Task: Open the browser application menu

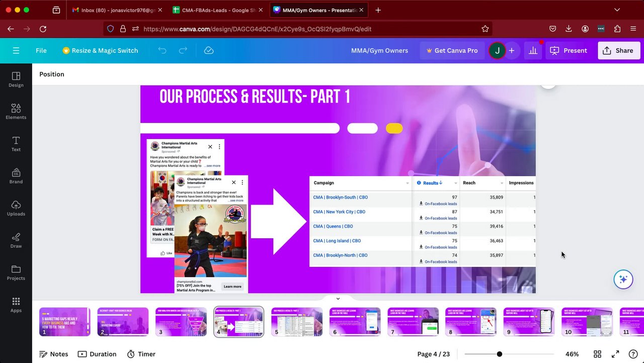Action: coord(633,29)
